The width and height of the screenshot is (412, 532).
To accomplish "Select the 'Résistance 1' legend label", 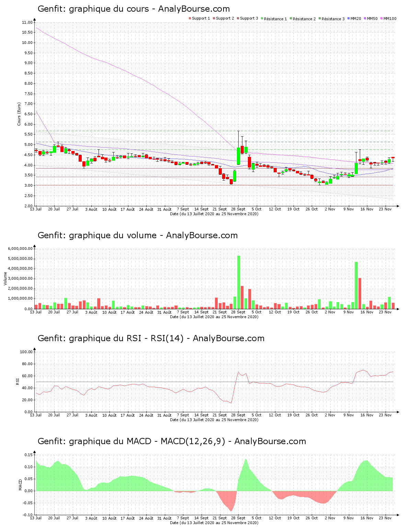I will (x=275, y=19).
